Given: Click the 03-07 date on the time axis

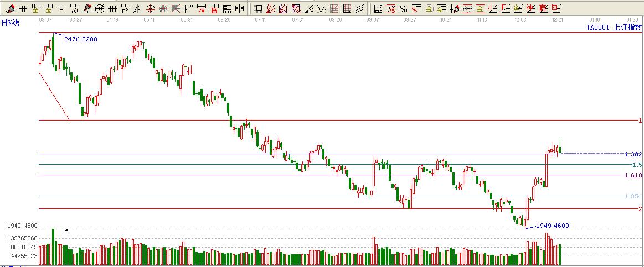Looking at the screenshot, I should pyautogui.click(x=47, y=19).
